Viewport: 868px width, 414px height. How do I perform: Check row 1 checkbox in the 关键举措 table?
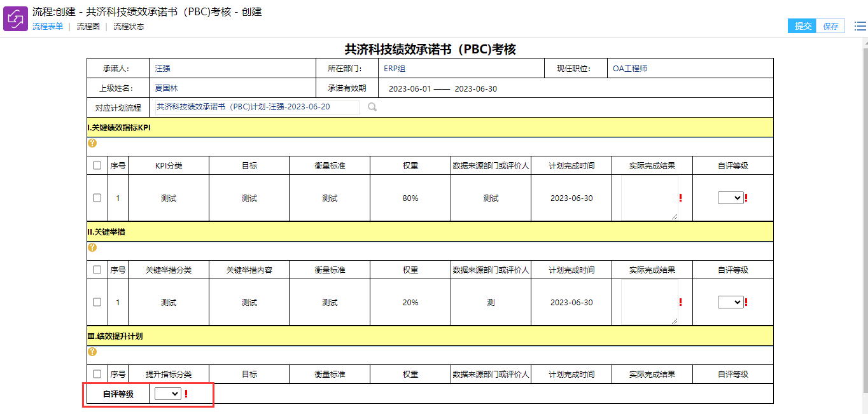pyautogui.click(x=97, y=302)
